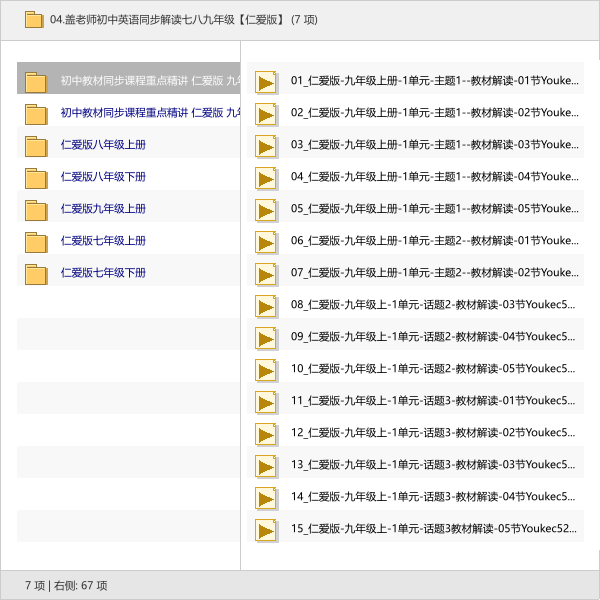Click the folder icon in the header bar
The height and width of the screenshot is (600, 600).
[x=34, y=19]
